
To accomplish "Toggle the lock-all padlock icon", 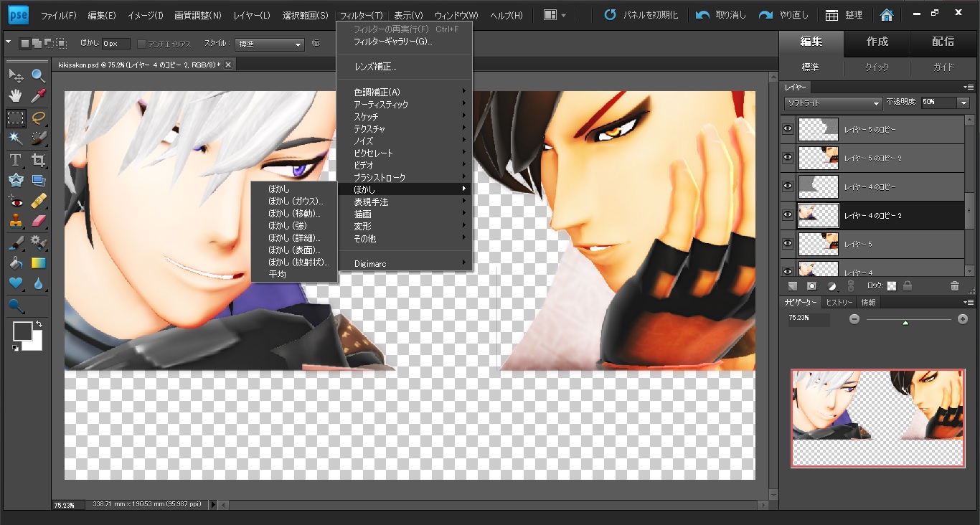I will 908,285.
